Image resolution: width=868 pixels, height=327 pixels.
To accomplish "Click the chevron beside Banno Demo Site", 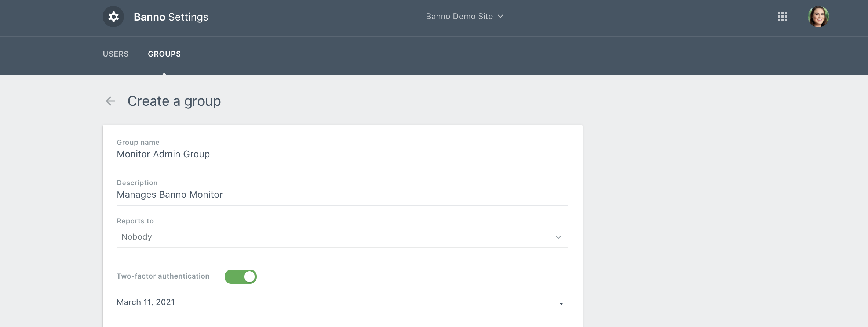I will (x=500, y=17).
